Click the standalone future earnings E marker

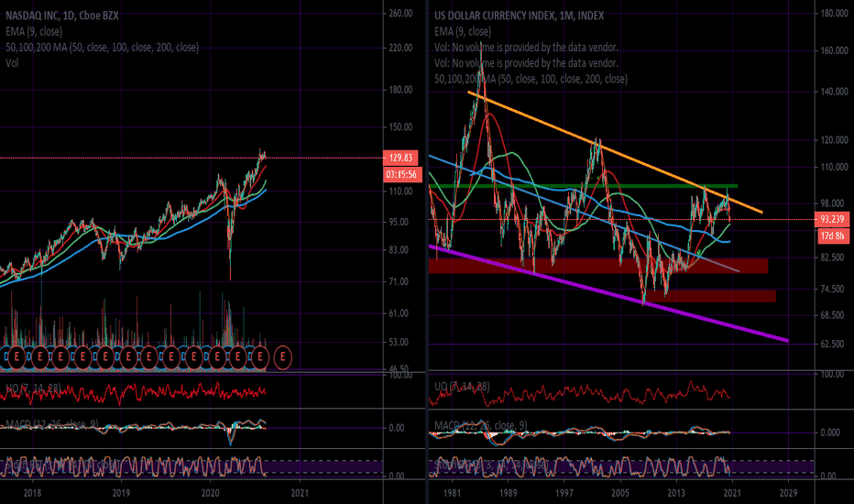(282, 357)
